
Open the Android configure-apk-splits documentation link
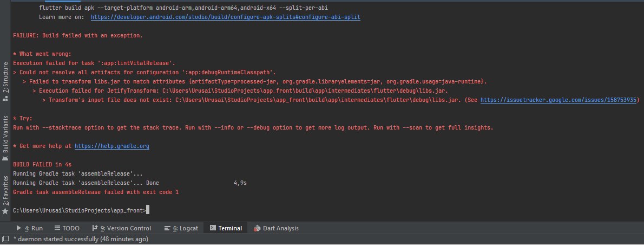[x=225, y=17]
